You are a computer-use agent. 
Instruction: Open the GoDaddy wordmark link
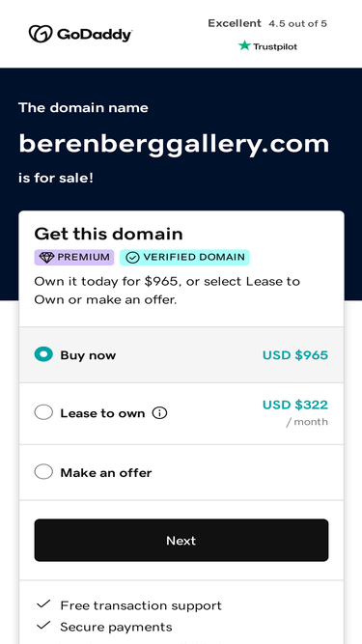click(95, 36)
